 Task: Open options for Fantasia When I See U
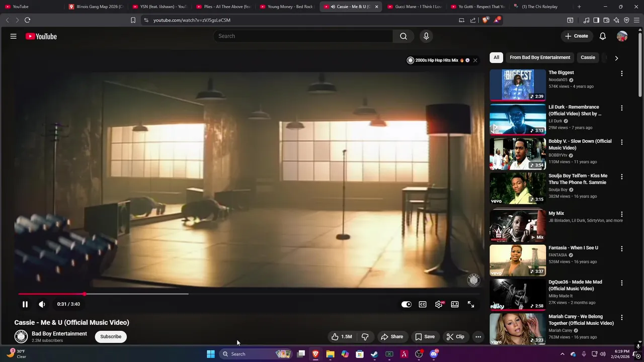point(622,249)
